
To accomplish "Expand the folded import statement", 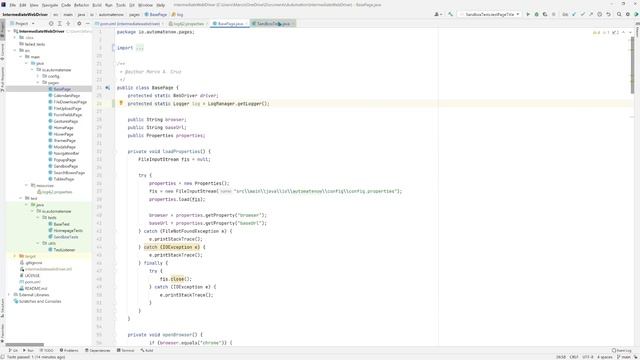I will coord(140,48).
